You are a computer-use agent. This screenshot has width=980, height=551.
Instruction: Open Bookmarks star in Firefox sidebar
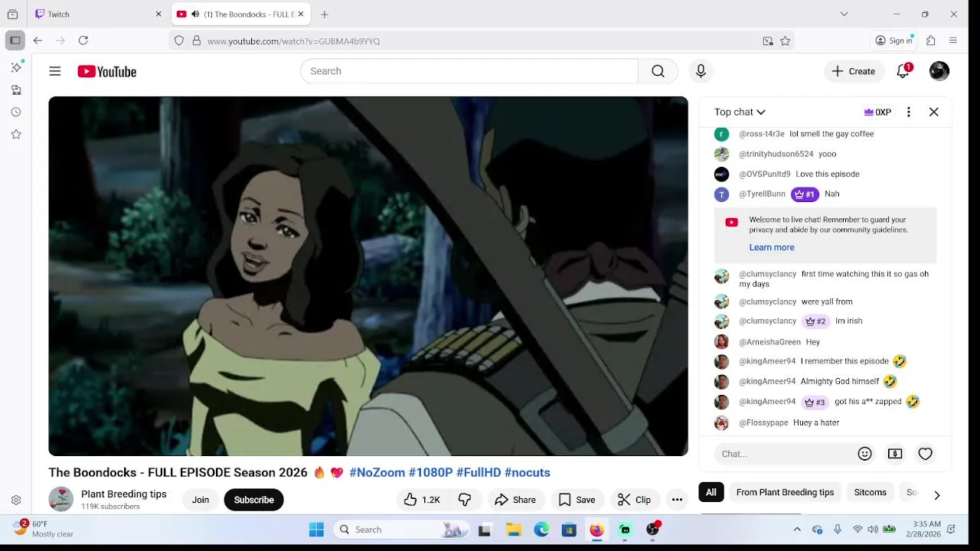(16, 134)
